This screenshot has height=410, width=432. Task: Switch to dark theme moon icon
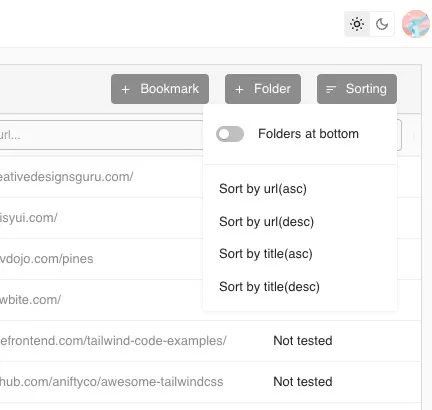pos(382,24)
